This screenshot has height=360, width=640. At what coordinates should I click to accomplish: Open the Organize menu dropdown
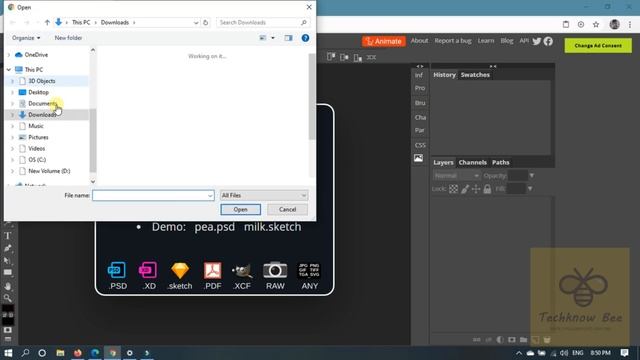[x=26, y=38]
